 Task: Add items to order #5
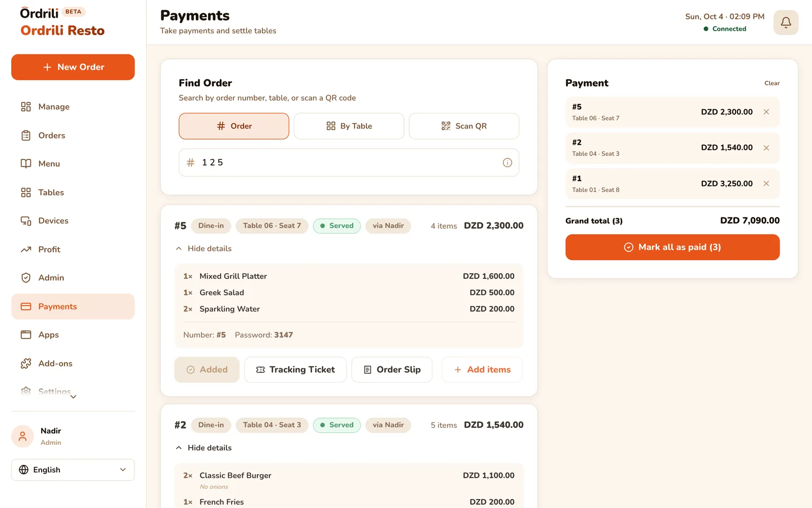[482, 370]
